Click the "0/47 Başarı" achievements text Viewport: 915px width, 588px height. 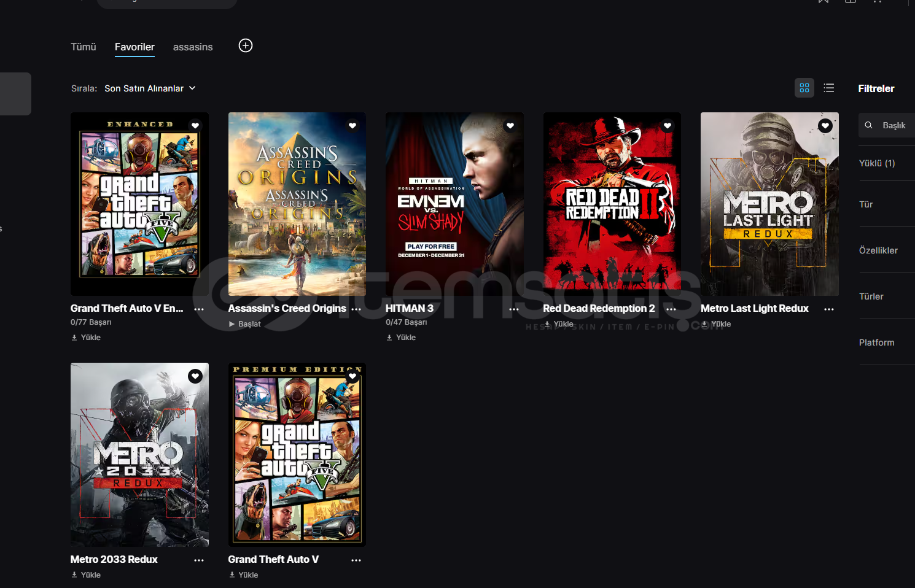click(x=407, y=322)
